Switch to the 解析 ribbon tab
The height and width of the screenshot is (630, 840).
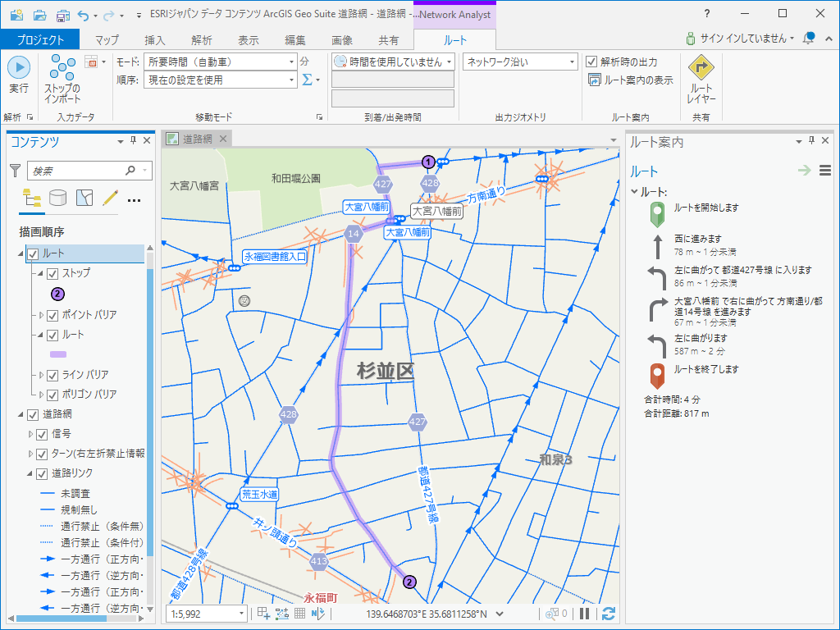click(201, 40)
